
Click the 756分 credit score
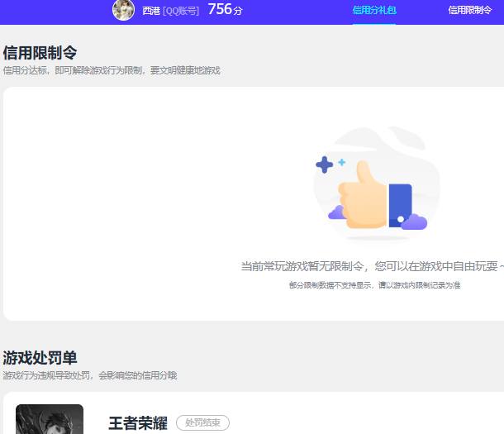coord(225,9)
